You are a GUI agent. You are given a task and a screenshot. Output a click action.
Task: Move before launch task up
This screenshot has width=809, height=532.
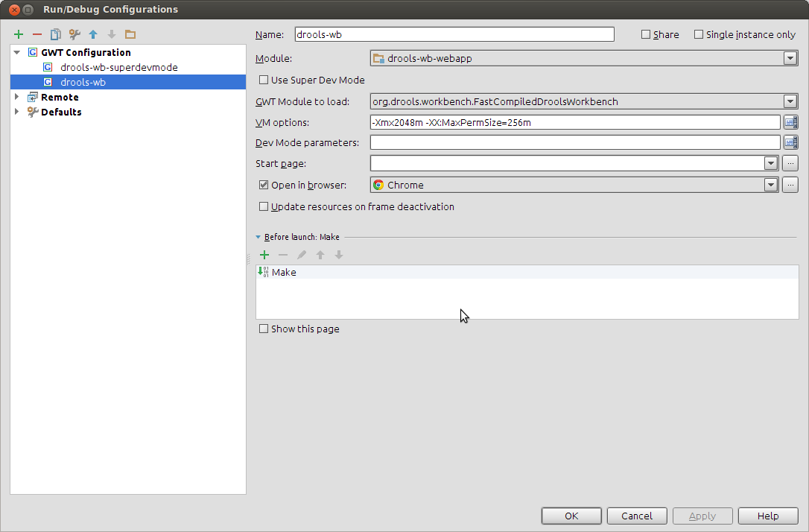[320, 255]
